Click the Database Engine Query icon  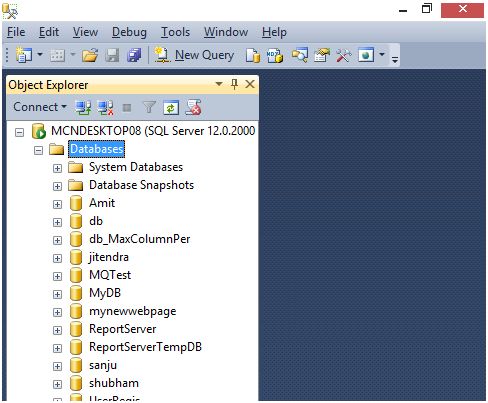point(253,55)
